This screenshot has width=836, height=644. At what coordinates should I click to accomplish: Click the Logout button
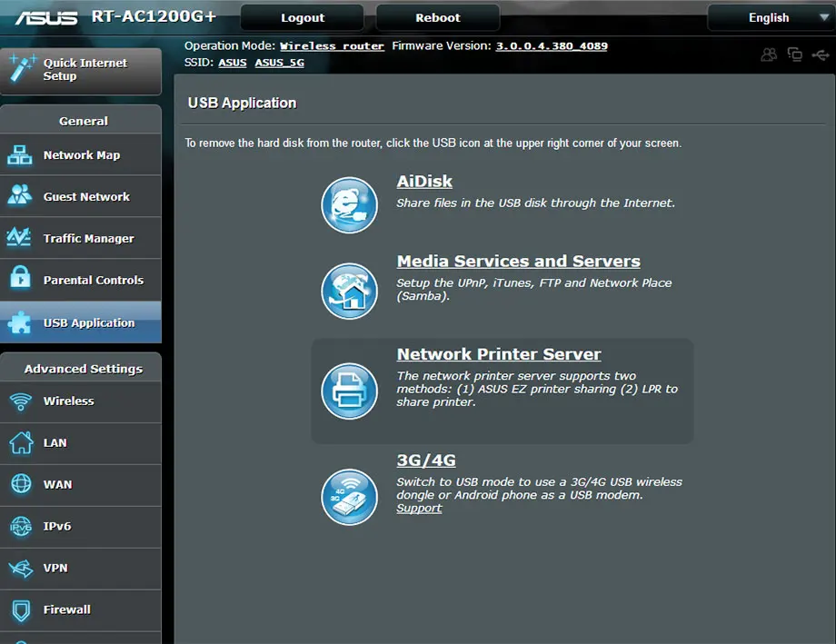click(x=303, y=17)
